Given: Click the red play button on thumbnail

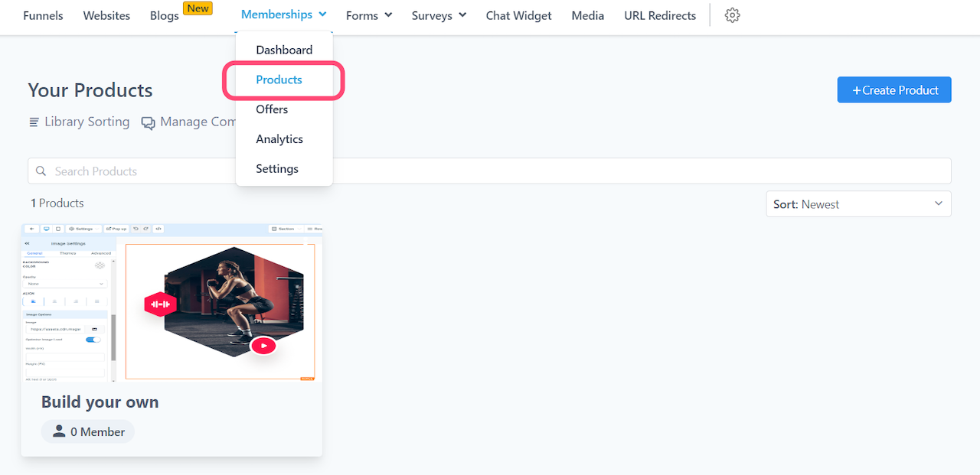Looking at the screenshot, I should tap(263, 346).
